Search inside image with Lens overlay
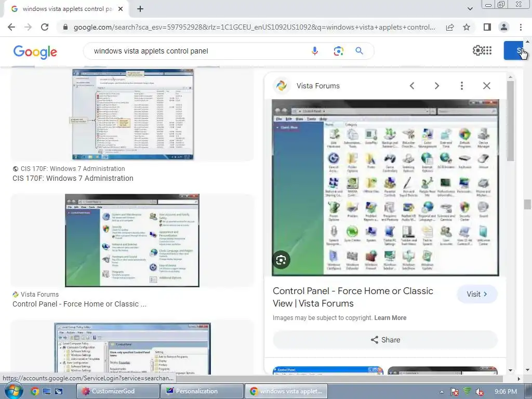 pyautogui.click(x=281, y=260)
